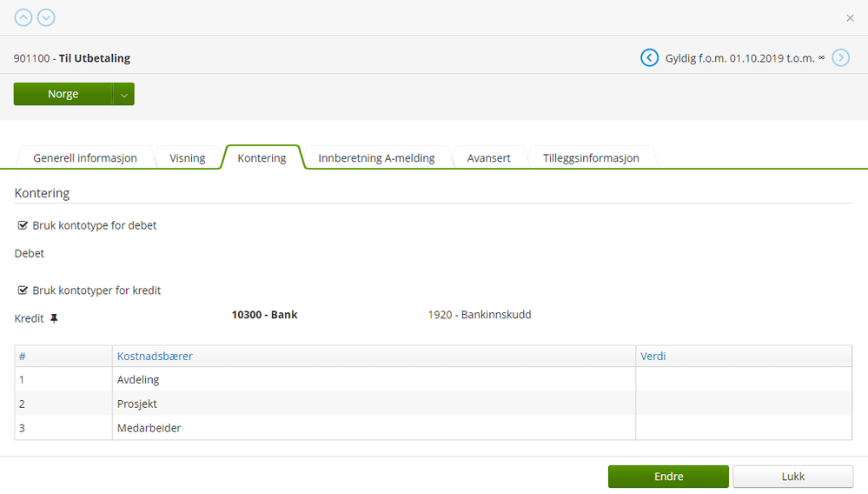Open the Innberetning A-melding tab

(x=376, y=157)
